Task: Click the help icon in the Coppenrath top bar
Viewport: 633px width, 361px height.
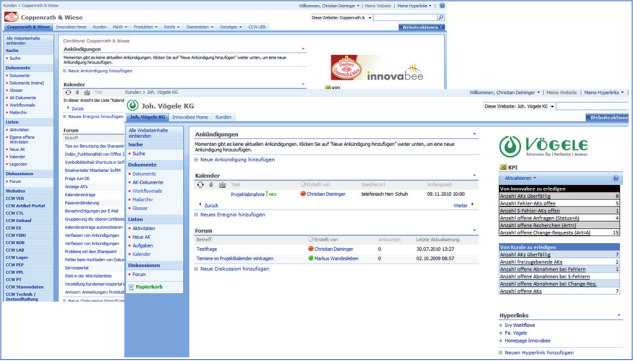Action: pyautogui.click(x=442, y=6)
